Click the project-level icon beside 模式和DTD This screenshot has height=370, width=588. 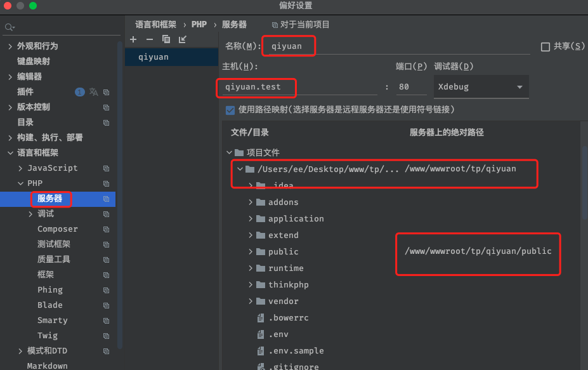click(x=106, y=351)
